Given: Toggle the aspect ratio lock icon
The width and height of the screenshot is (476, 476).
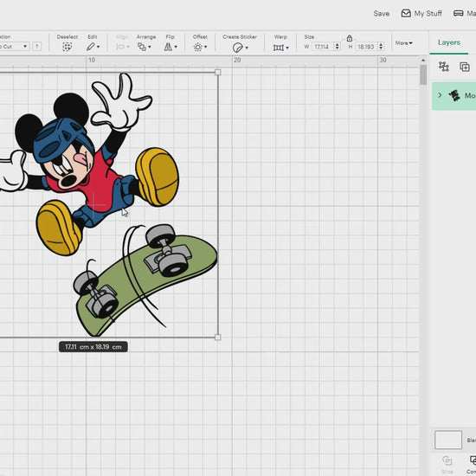Looking at the screenshot, I should click(x=350, y=38).
